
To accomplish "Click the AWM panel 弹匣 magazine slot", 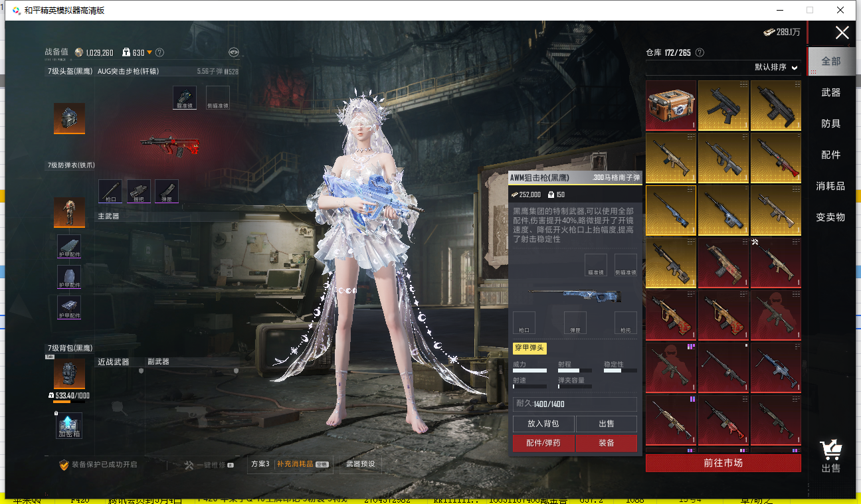I will point(575,323).
